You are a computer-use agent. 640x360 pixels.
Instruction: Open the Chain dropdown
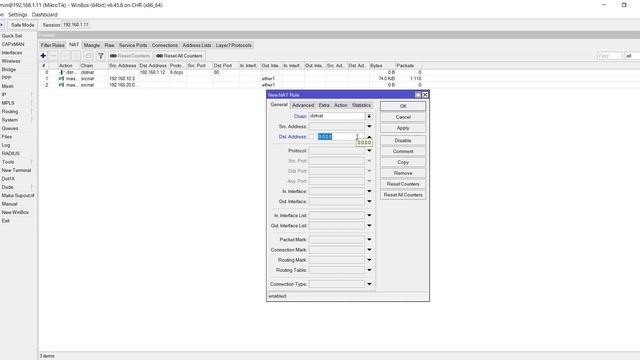(x=369, y=116)
